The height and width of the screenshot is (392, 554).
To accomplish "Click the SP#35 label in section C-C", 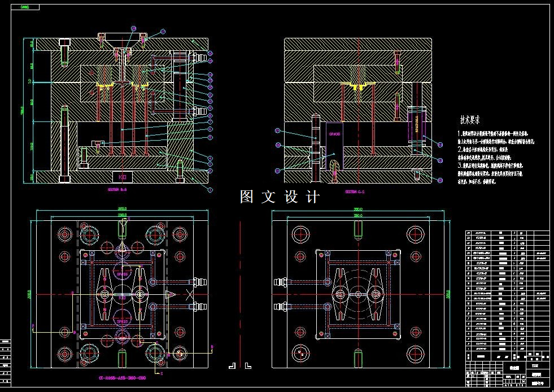I will [334, 134].
